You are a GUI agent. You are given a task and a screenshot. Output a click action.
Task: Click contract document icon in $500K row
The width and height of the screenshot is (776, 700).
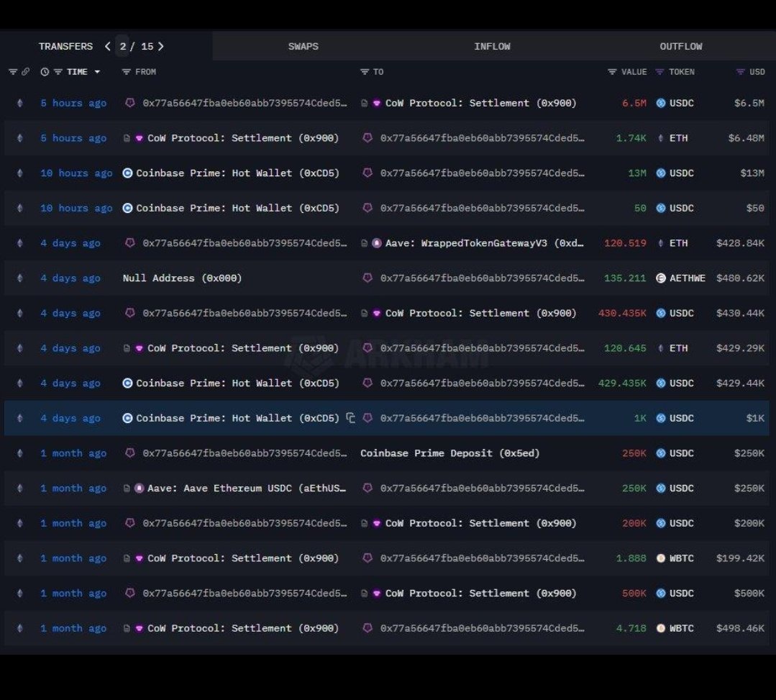[x=364, y=593]
